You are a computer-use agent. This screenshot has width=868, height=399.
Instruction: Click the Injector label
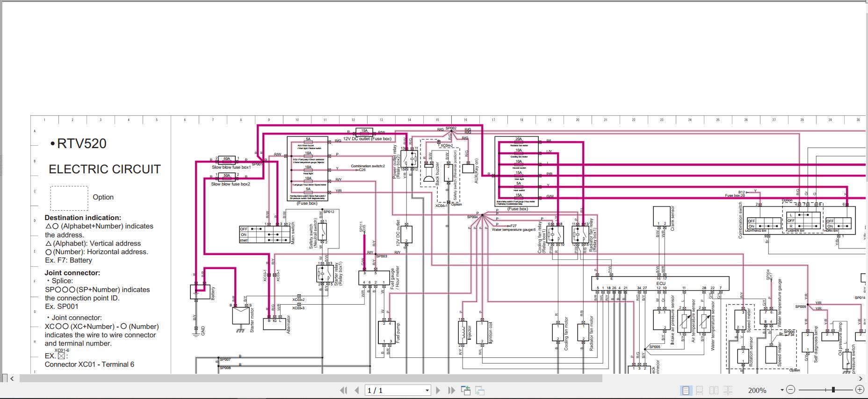coord(470,333)
